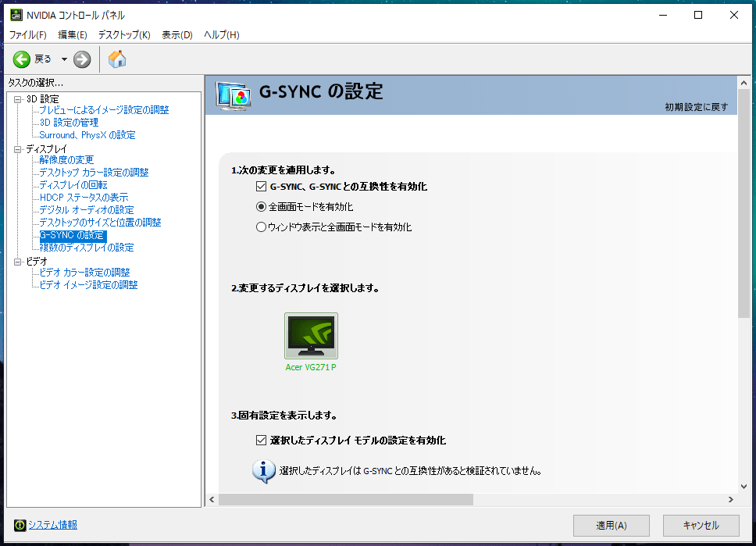Open the 表示(D) menu
This screenshot has width=756, height=546.
point(177,34)
